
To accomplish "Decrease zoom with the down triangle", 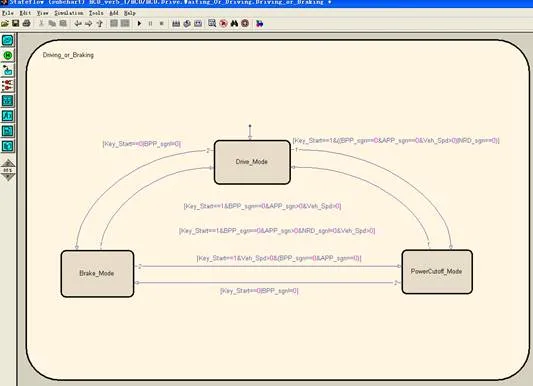I will (8, 177).
